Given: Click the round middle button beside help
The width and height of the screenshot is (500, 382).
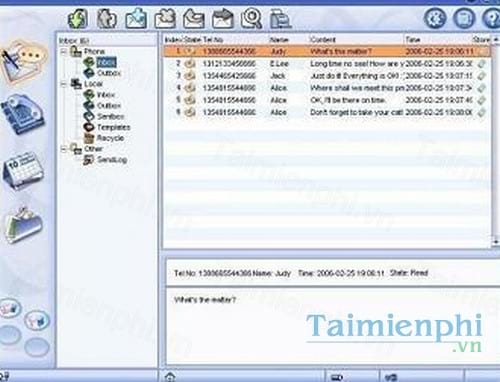Looking at the screenshot, I should pyautogui.click(x=464, y=18).
